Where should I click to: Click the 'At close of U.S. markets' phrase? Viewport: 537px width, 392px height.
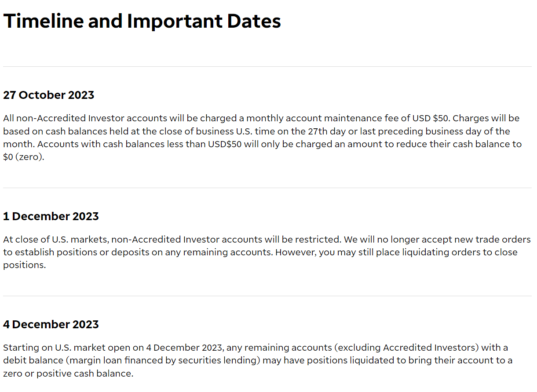56,240
